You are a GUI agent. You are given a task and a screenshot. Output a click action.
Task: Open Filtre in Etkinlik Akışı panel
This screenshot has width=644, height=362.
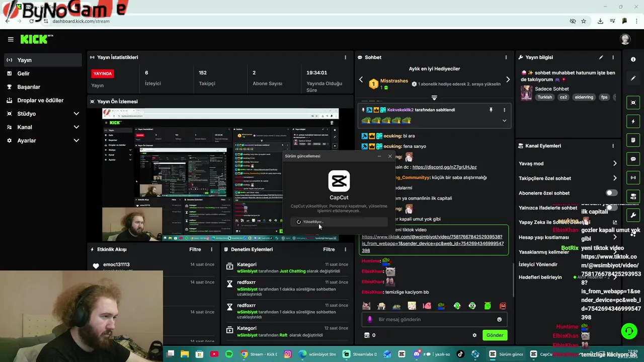point(195,249)
